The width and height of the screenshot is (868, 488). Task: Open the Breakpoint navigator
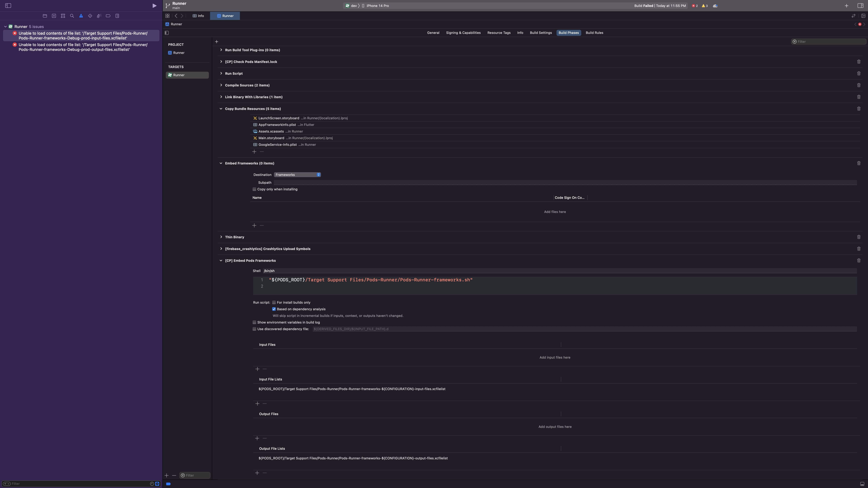click(108, 16)
